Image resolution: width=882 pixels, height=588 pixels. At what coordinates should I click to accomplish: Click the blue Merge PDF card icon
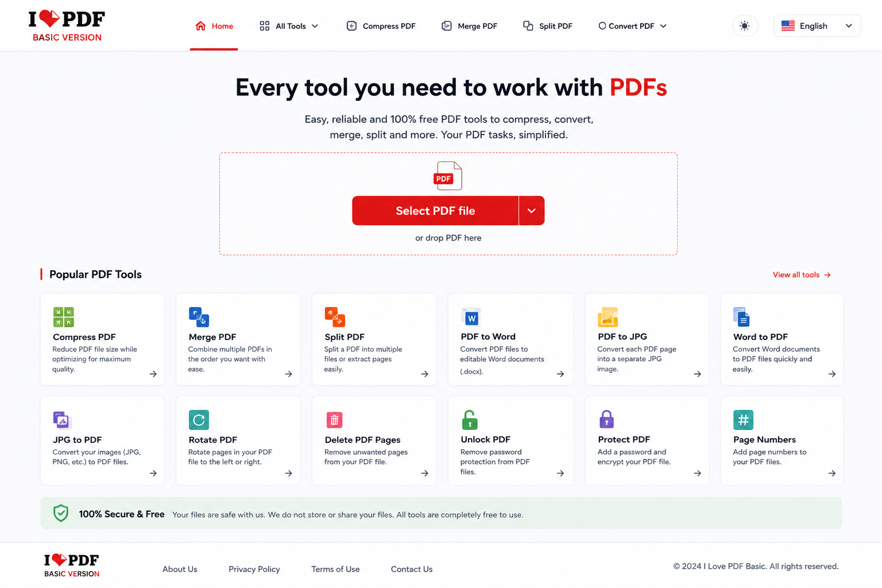tap(199, 317)
